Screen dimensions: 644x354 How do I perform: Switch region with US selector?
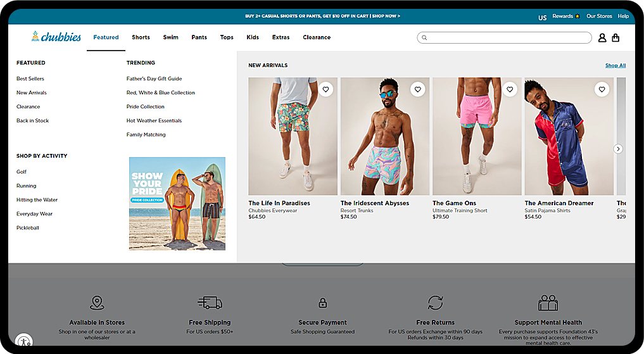pos(543,18)
